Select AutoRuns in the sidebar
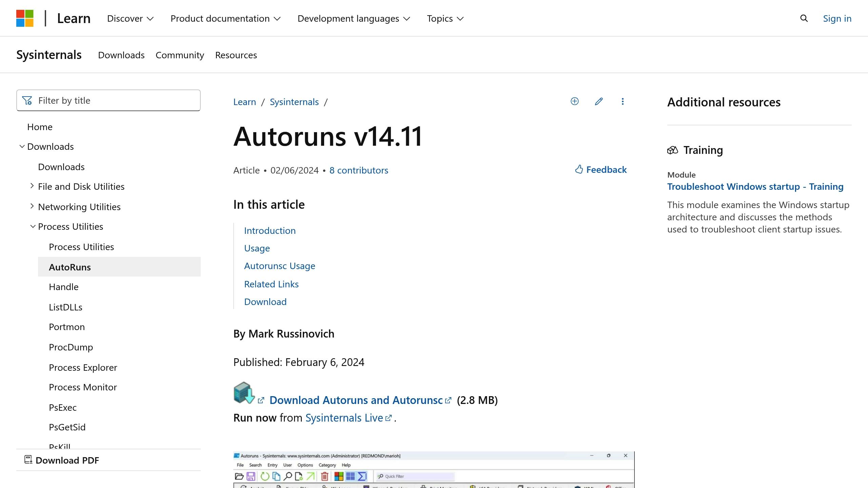This screenshot has height=488, width=868. (119, 267)
